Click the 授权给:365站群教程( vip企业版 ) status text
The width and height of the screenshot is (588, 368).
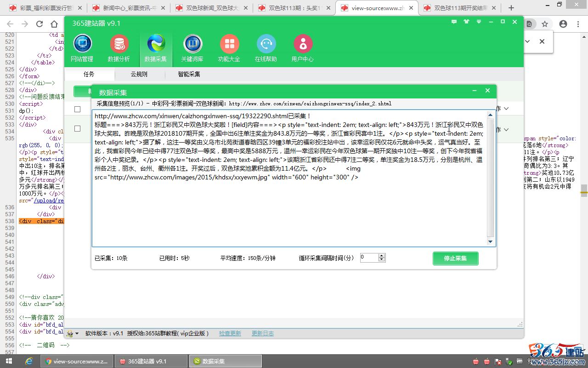(168, 333)
